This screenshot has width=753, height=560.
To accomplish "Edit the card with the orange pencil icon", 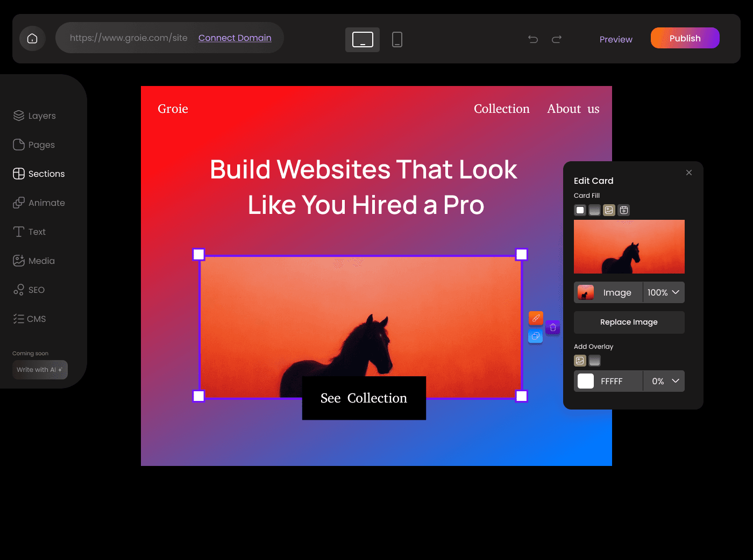I will tap(535, 318).
